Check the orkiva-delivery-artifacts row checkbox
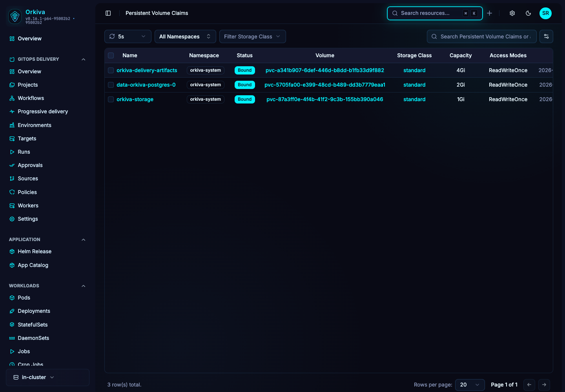This screenshot has height=392, width=565. [111, 70]
